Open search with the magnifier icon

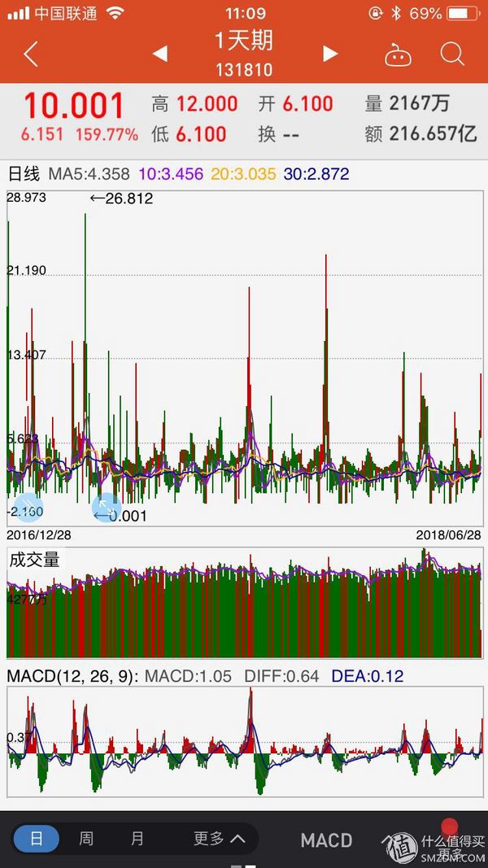pyautogui.click(x=451, y=55)
